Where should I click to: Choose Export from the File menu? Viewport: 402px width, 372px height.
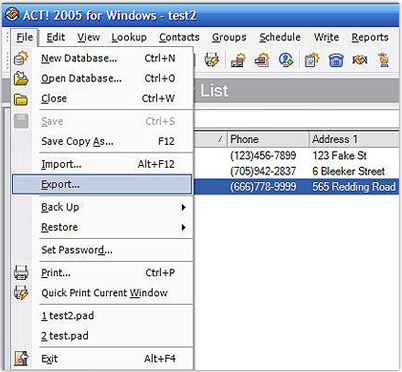coord(102,184)
